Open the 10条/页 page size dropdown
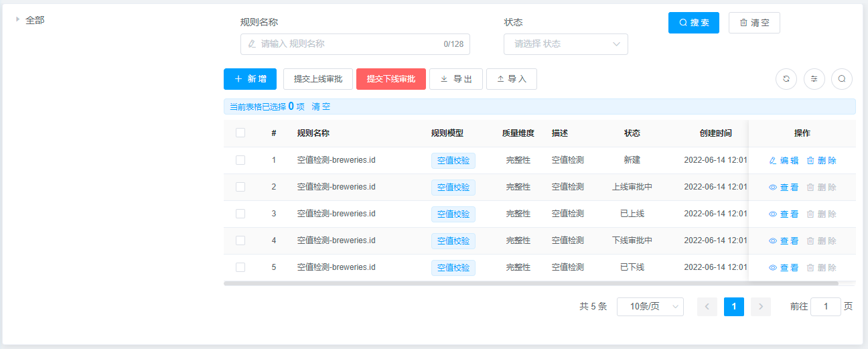This screenshot has height=349, width=868. [650, 307]
